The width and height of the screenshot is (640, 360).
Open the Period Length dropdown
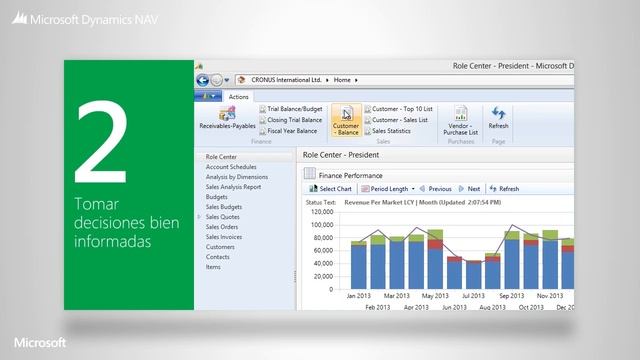(x=388, y=189)
